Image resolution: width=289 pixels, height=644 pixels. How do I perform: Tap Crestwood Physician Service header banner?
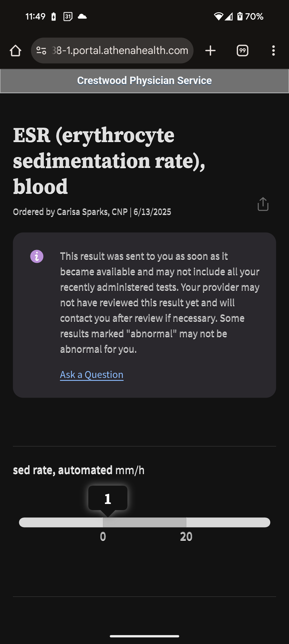coord(144,81)
